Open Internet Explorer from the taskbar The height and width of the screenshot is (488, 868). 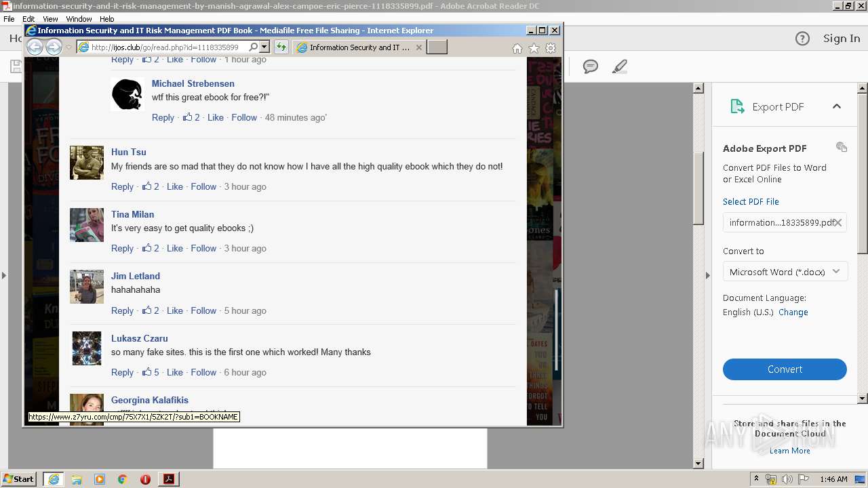point(53,479)
